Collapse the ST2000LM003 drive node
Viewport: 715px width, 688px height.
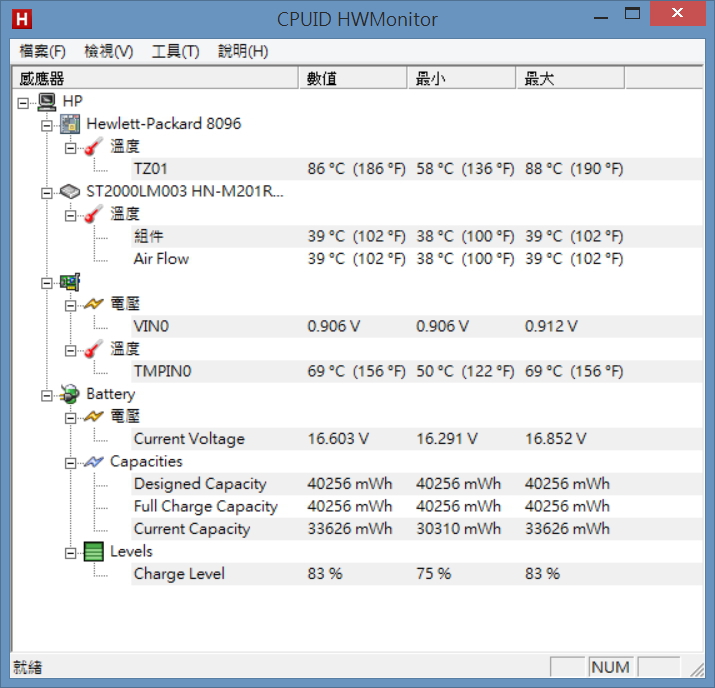tap(47, 192)
